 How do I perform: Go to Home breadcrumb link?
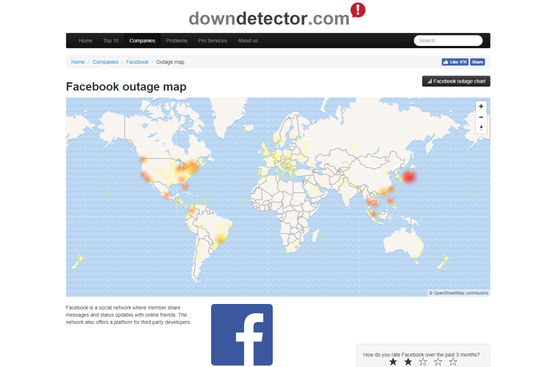[x=78, y=62]
